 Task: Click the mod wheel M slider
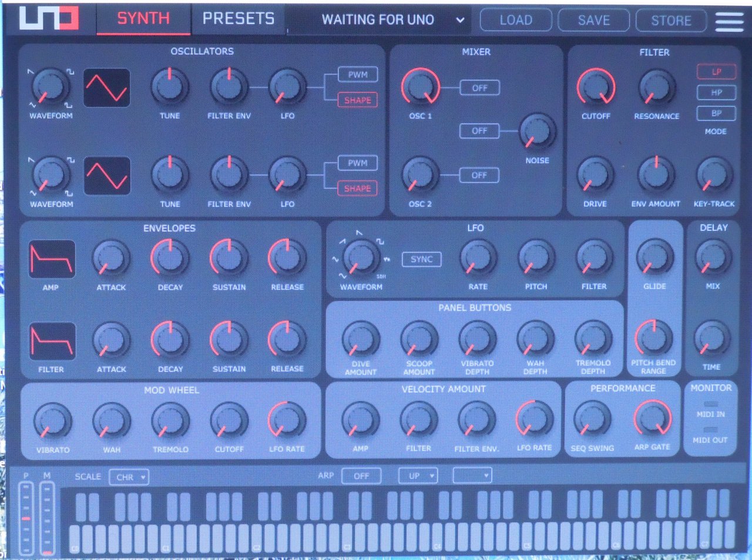point(47,518)
